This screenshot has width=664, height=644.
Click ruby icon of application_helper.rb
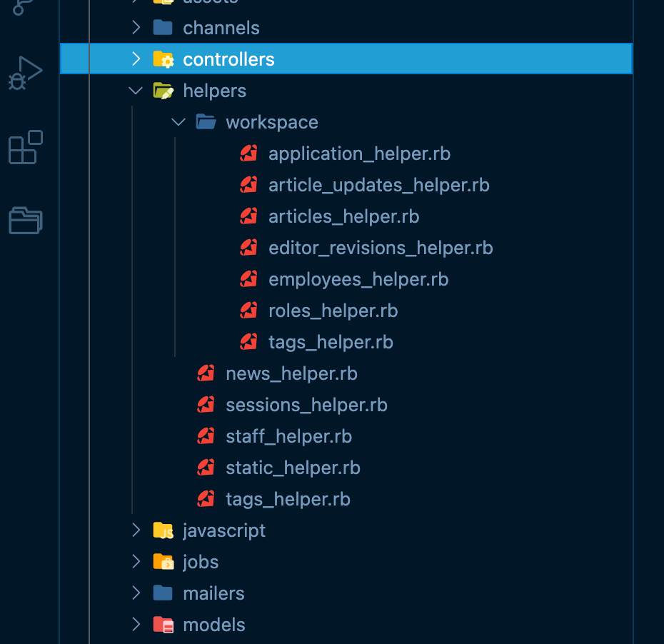point(248,154)
